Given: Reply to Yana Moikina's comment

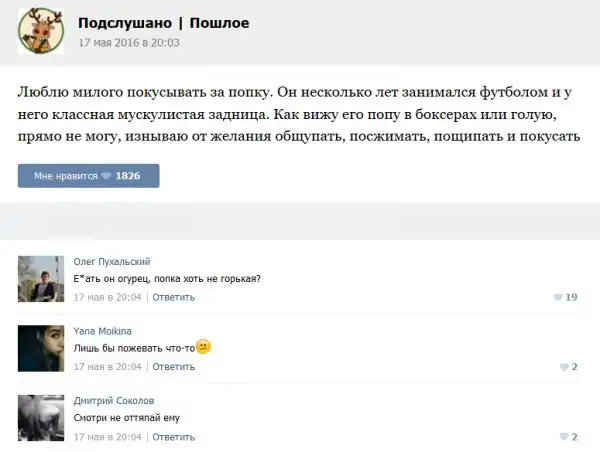Looking at the screenshot, I should point(173,367).
